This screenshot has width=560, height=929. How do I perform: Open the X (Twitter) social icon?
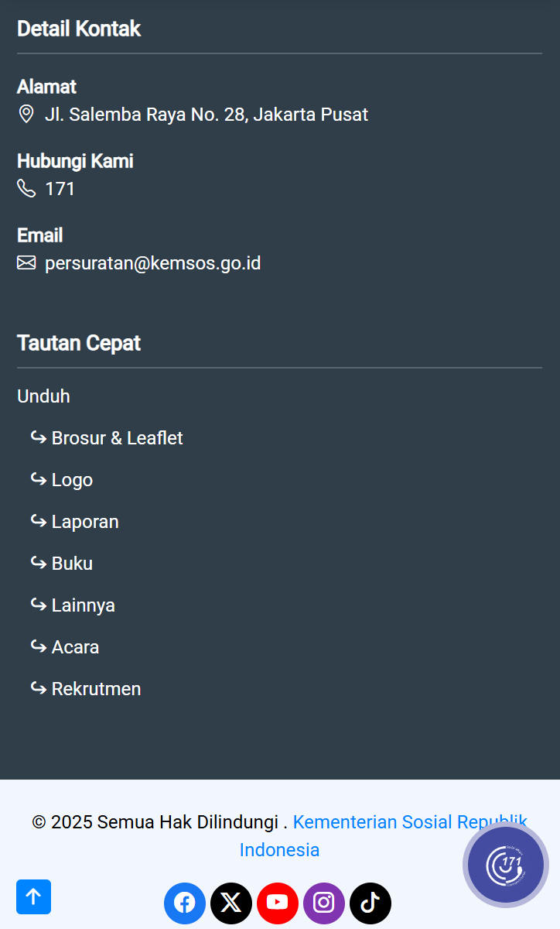pos(231,903)
